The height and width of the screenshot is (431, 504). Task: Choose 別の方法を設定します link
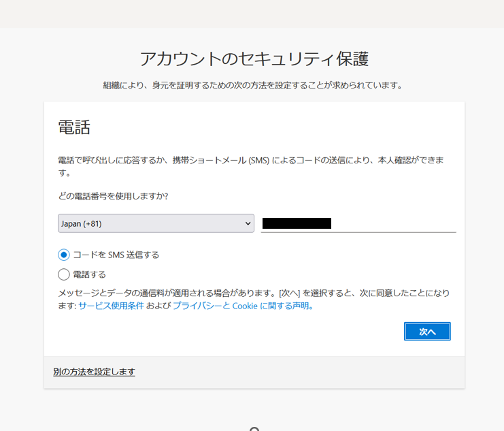[x=94, y=372]
